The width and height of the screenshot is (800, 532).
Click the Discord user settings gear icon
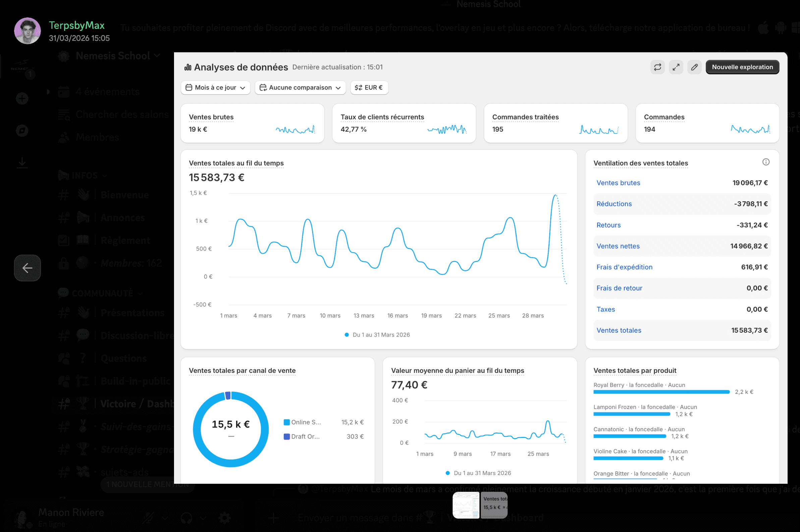point(224,518)
